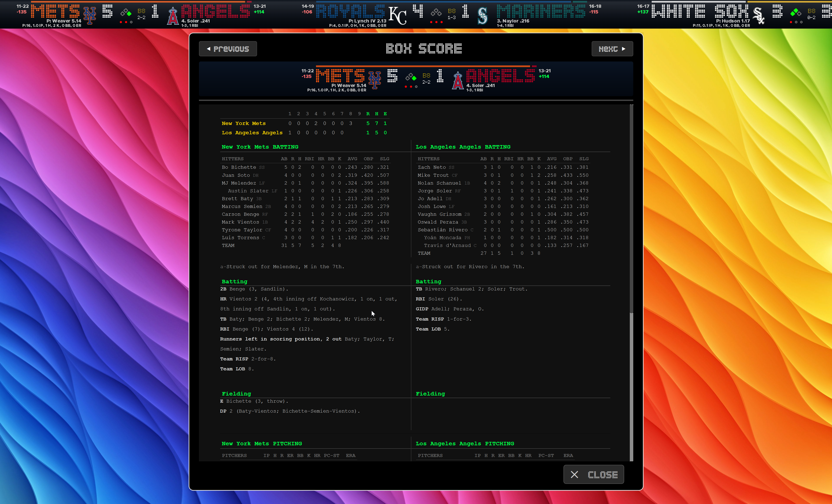Click hitter row 'Juan Soto'
832x504 pixels.
pyautogui.click(x=305, y=175)
